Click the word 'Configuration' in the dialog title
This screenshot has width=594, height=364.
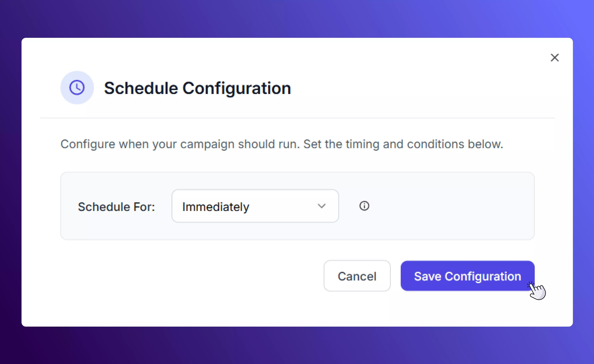tap(237, 88)
